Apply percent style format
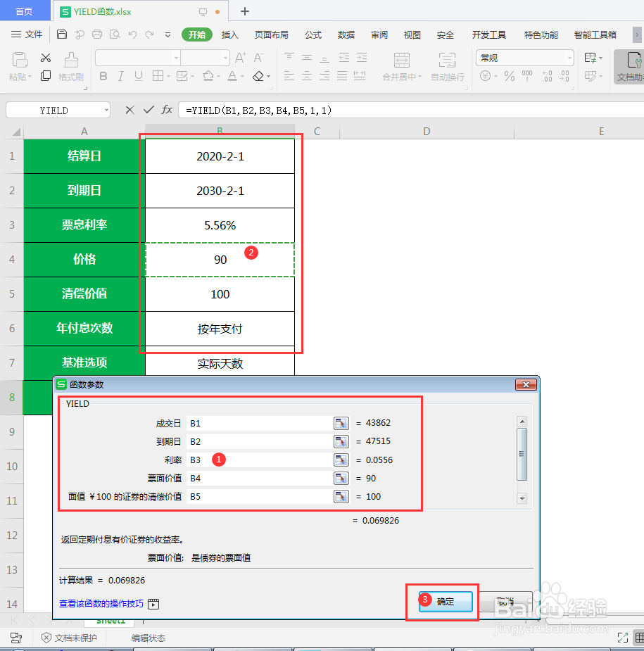Screen dimensions: 644x651 point(510,76)
